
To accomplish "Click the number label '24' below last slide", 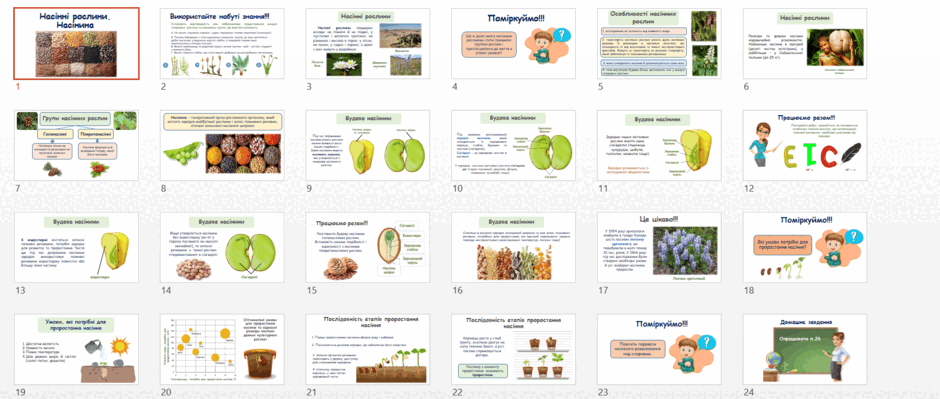I will [x=748, y=392].
